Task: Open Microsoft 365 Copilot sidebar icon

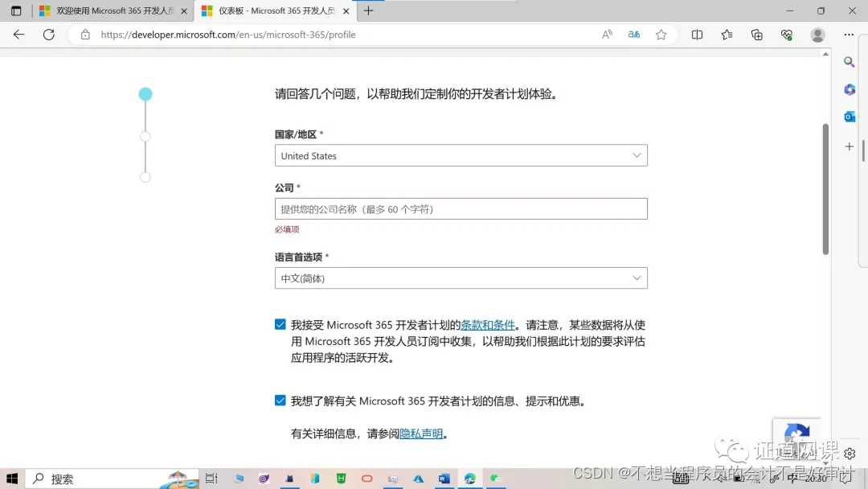Action: tap(850, 89)
